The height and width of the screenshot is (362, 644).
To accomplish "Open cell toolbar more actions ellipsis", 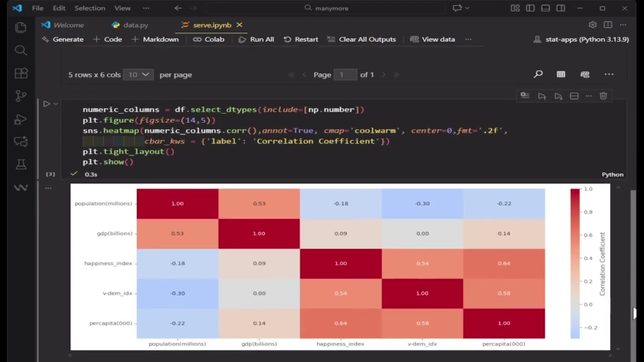I will [x=589, y=96].
